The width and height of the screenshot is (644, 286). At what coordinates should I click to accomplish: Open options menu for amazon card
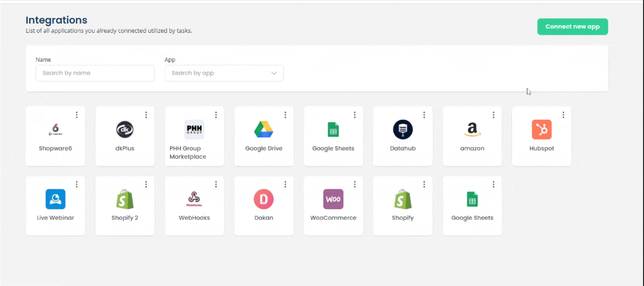[x=493, y=115]
